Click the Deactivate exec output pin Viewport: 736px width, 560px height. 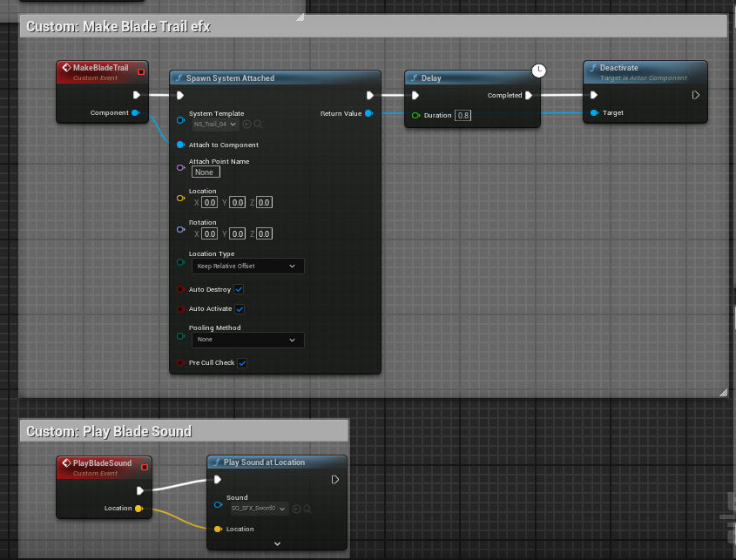tap(696, 95)
